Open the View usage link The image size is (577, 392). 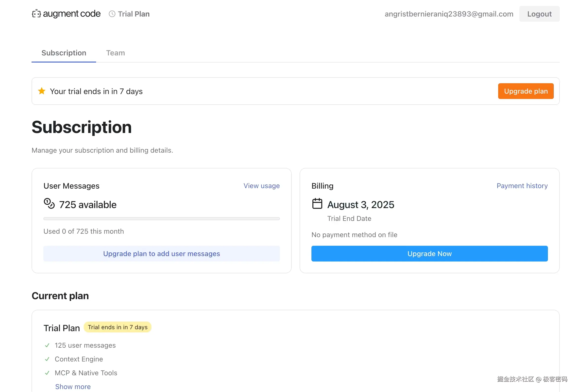tap(261, 186)
